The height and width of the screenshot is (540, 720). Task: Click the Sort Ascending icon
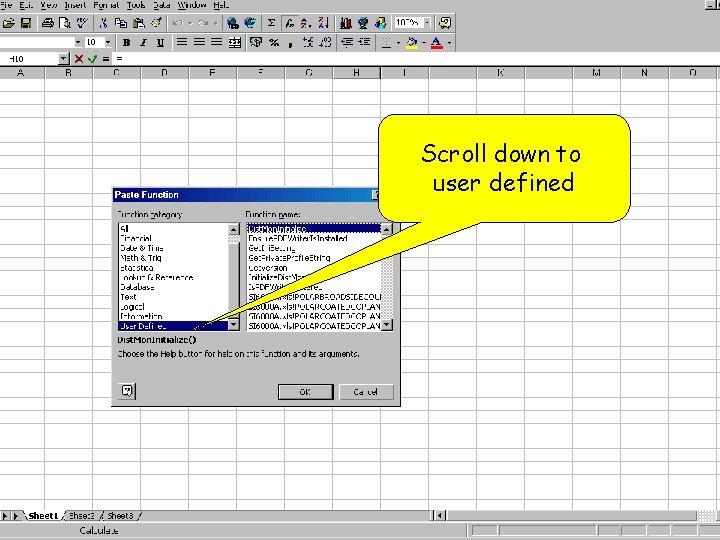tap(306, 23)
